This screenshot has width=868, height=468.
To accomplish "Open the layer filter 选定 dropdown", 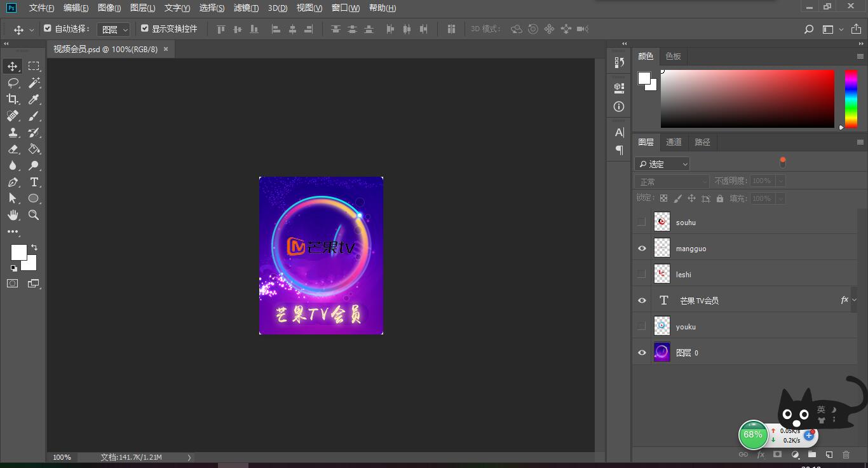I will coord(662,164).
